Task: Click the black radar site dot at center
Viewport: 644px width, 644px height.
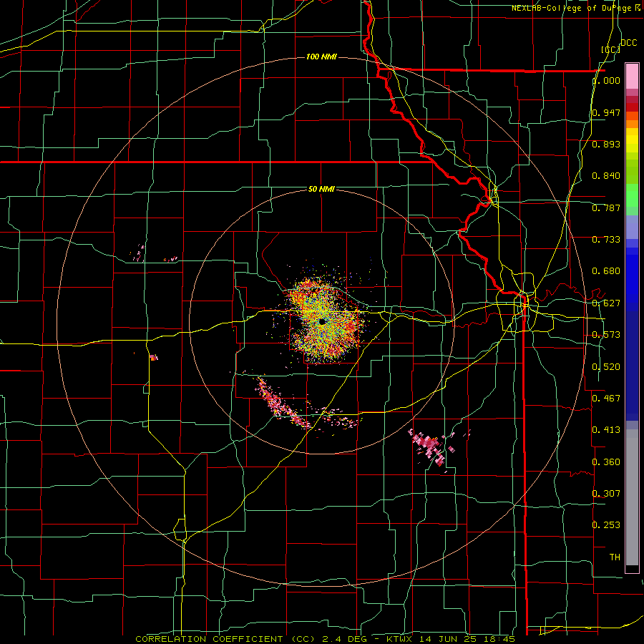Action: click(x=321, y=321)
